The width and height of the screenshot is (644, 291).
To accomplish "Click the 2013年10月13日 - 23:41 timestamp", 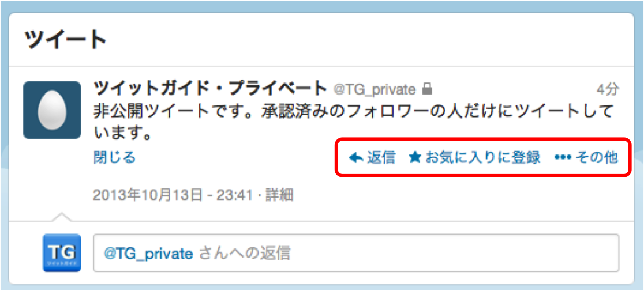I will click(173, 195).
